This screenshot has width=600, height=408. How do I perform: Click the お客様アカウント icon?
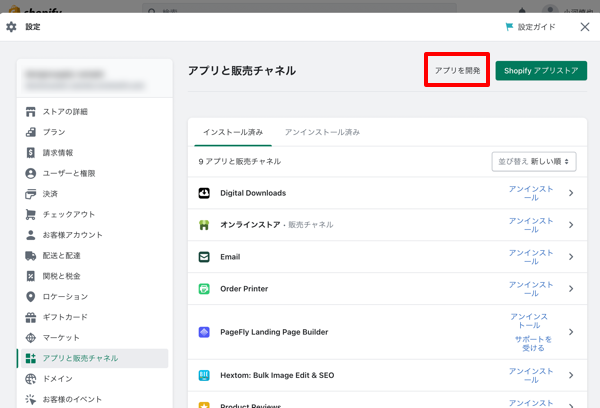coord(31,235)
